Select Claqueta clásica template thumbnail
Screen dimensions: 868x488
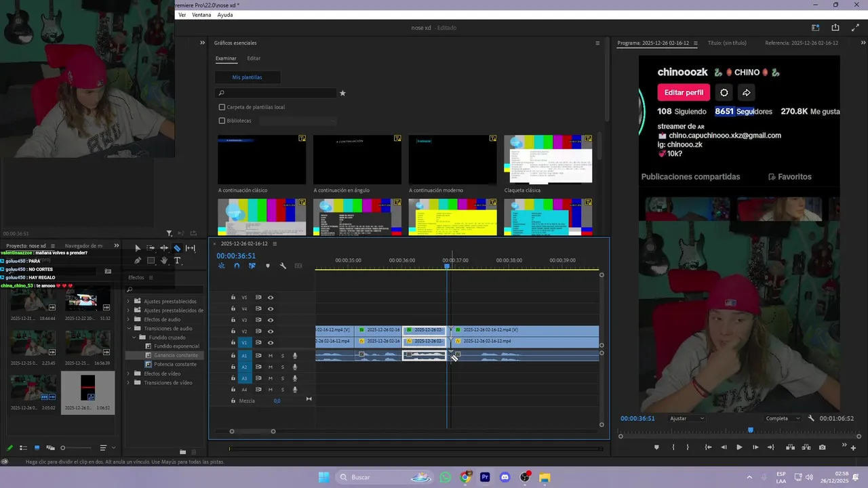548,159
